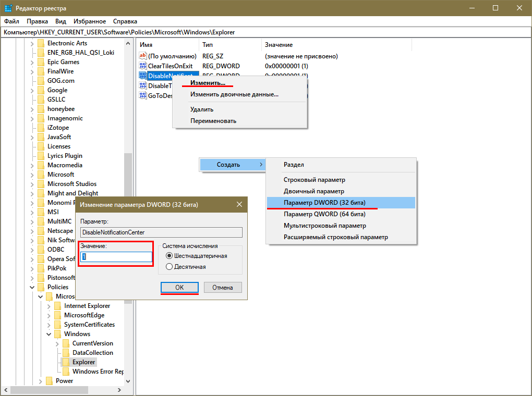Screen dimensions: 532x396
Task: Click the Epic Games folder icon
Action: (41, 62)
